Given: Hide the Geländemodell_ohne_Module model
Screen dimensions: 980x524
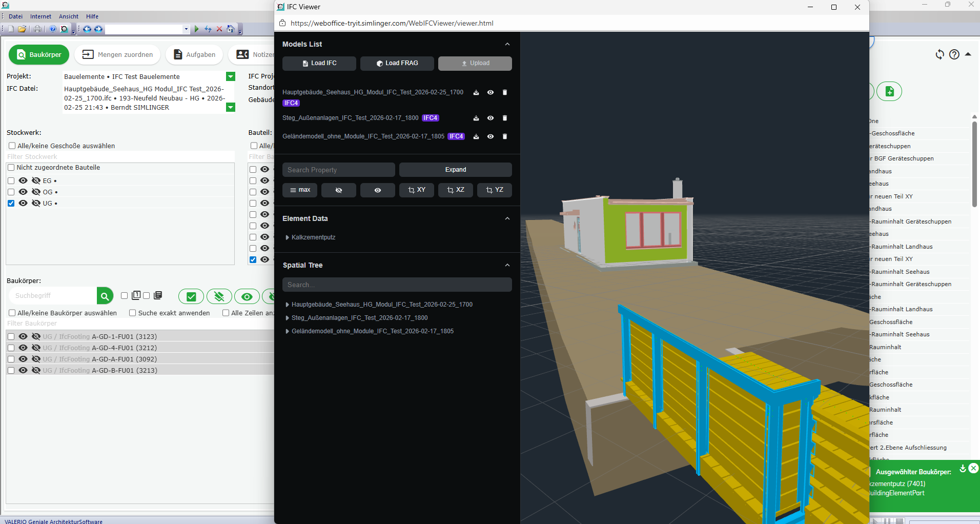Looking at the screenshot, I should [x=491, y=137].
